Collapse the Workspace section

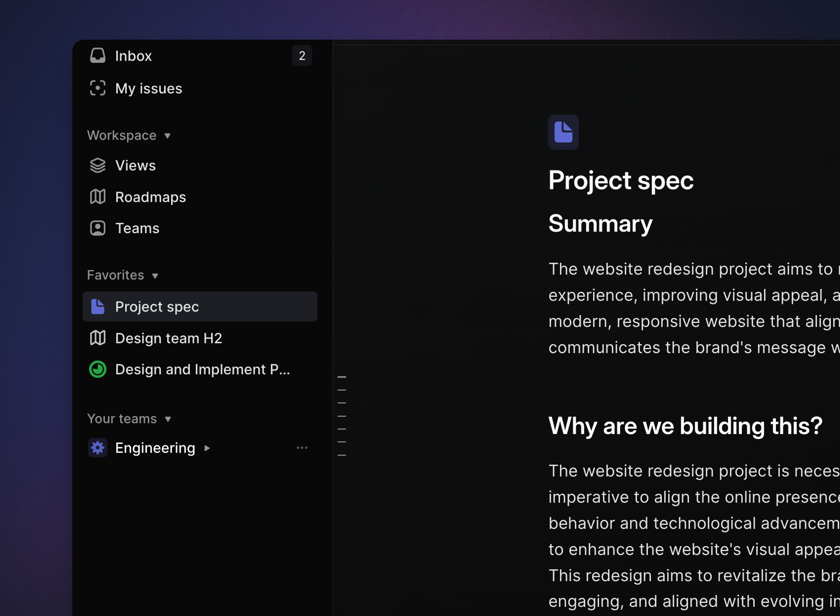click(167, 136)
